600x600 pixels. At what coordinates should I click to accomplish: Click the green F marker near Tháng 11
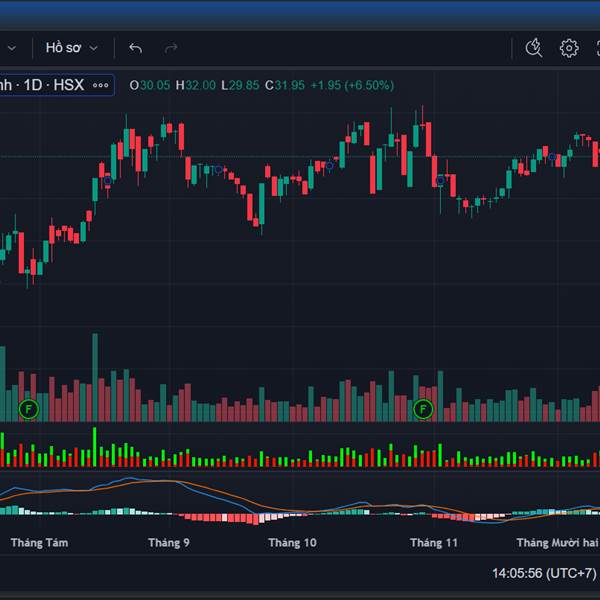423,408
